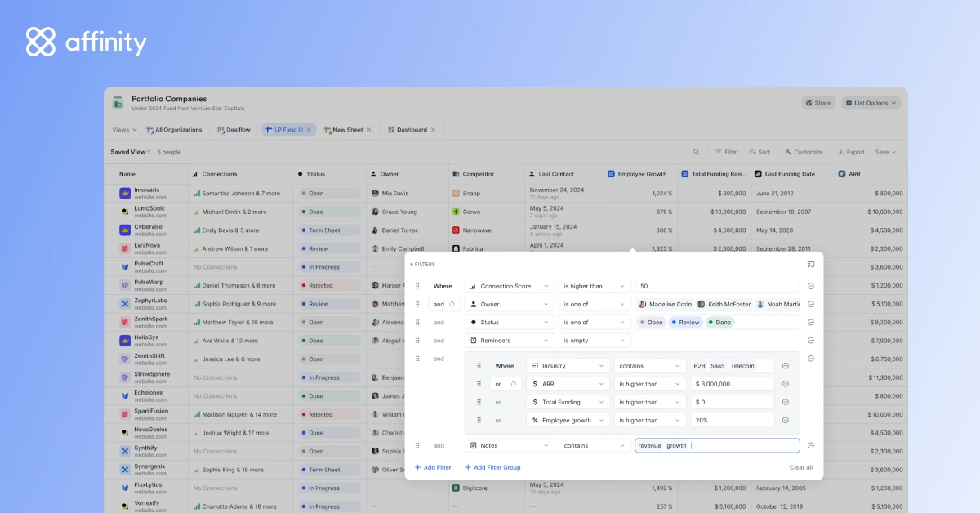Open the 'is empty' condition dropdown
This screenshot has width=980, height=513.
[595, 341]
